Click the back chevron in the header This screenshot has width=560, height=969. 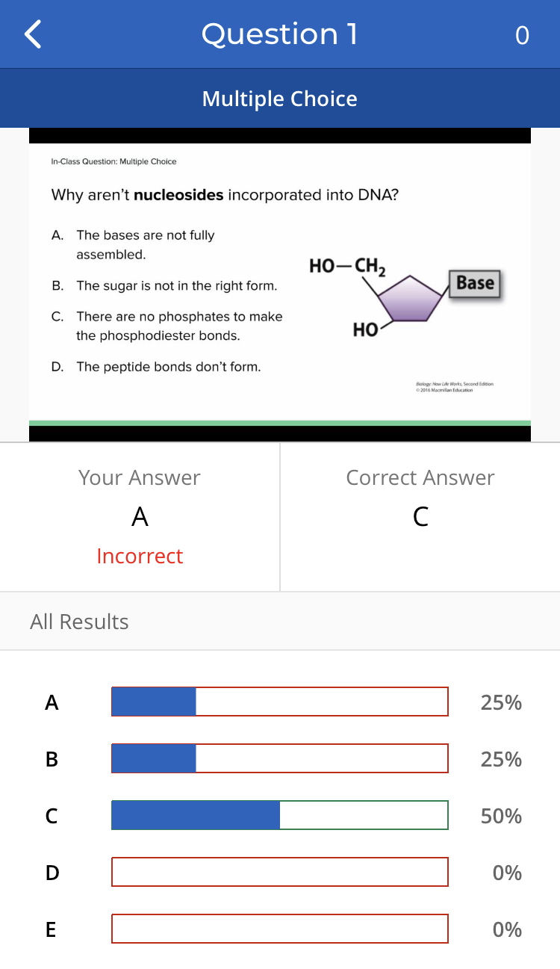tap(31, 34)
